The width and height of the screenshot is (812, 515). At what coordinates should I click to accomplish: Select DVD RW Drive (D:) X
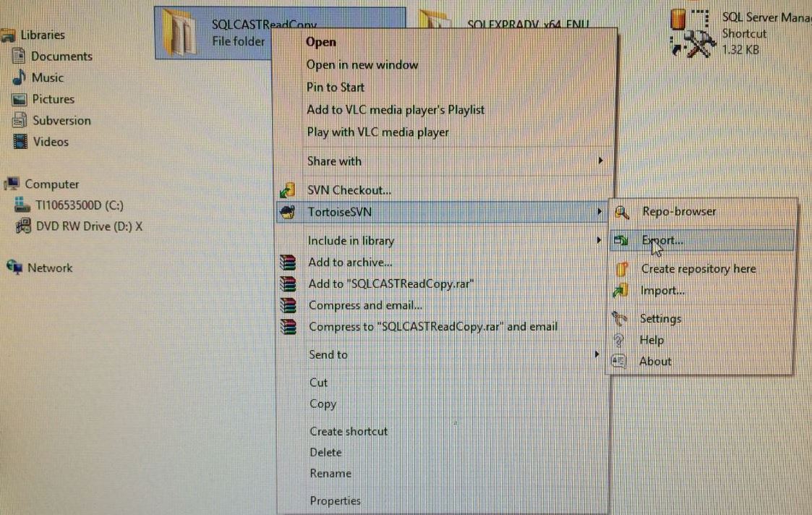click(x=89, y=226)
